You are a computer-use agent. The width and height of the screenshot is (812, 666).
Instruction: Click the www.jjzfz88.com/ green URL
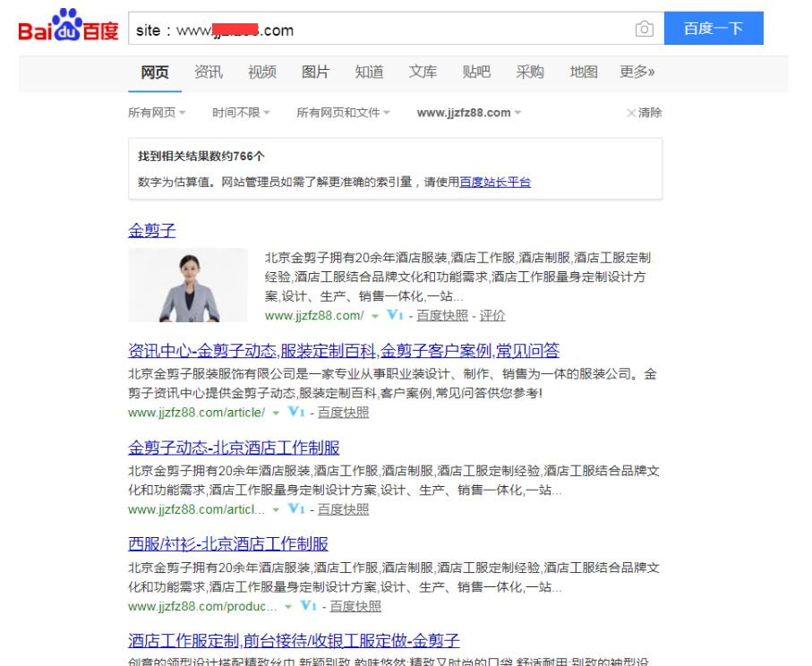(x=314, y=315)
